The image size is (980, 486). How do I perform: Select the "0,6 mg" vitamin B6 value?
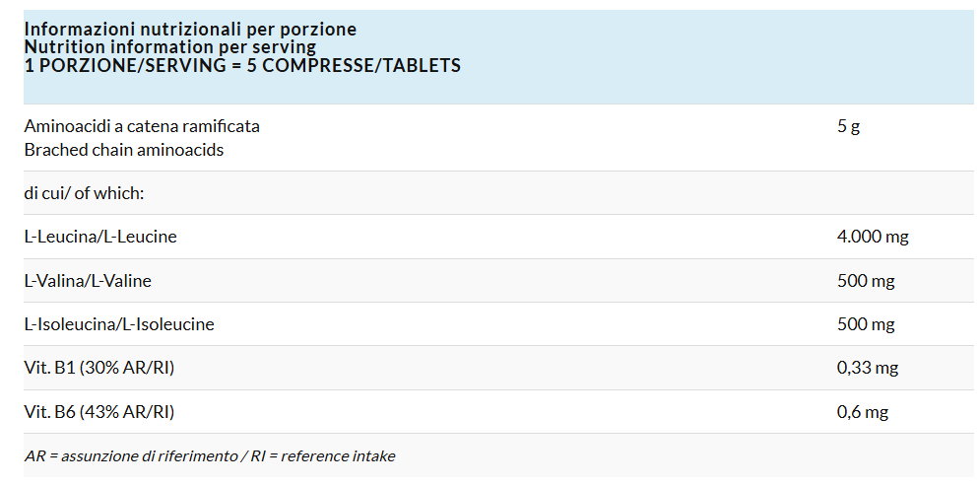pyautogui.click(x=863, y=411)
